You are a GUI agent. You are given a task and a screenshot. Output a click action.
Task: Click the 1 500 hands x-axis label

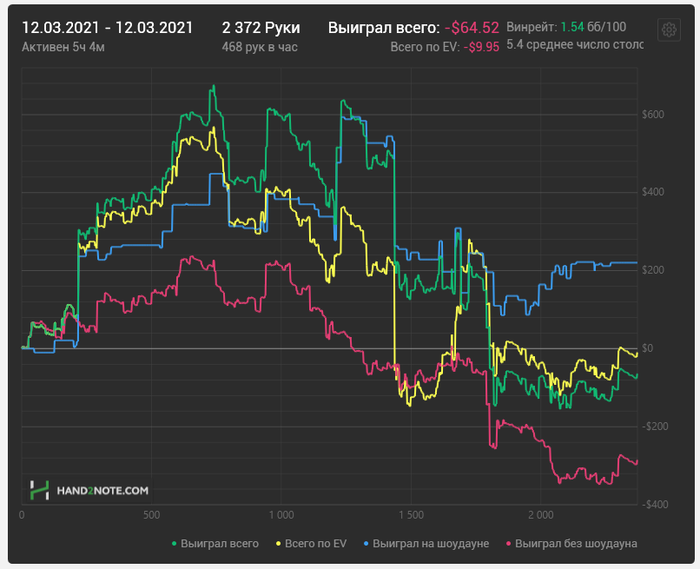click(411, 515)
